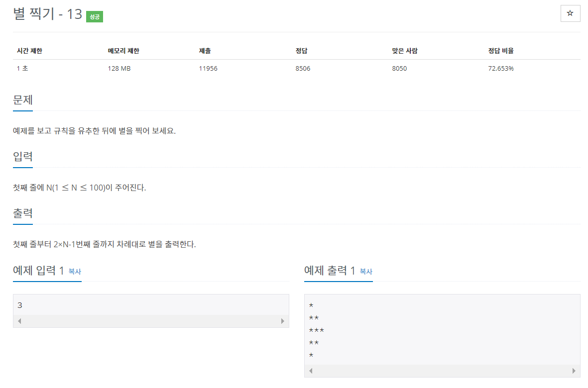The image size is (588, 388).
Task: Click the problem title 별 찍기 - 13
Action: coord(48,14)
